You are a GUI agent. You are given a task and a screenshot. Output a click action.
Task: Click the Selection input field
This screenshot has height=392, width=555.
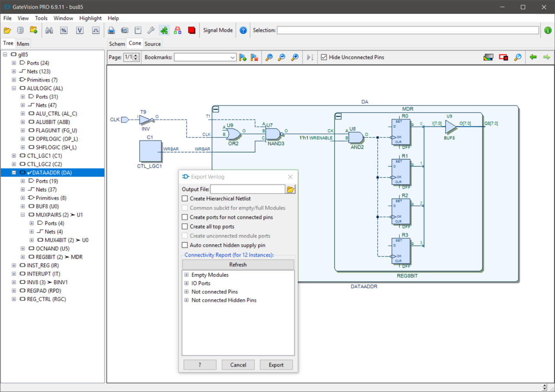tap(408, 30)
